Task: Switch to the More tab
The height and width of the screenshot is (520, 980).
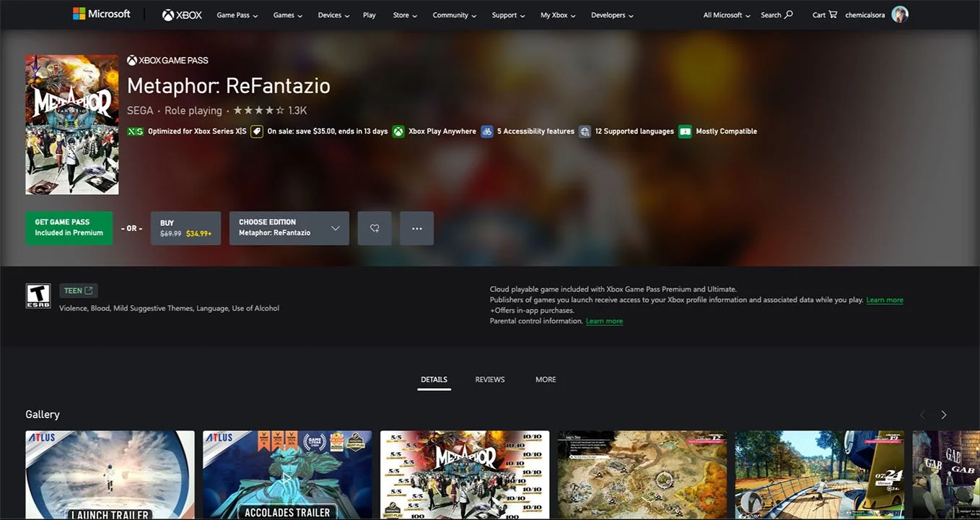Action: point(546,380)
